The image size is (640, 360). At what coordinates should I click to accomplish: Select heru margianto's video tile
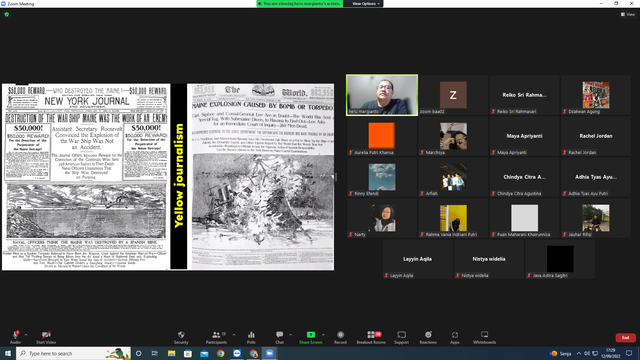pyautogui.click(x=382, y=95)
